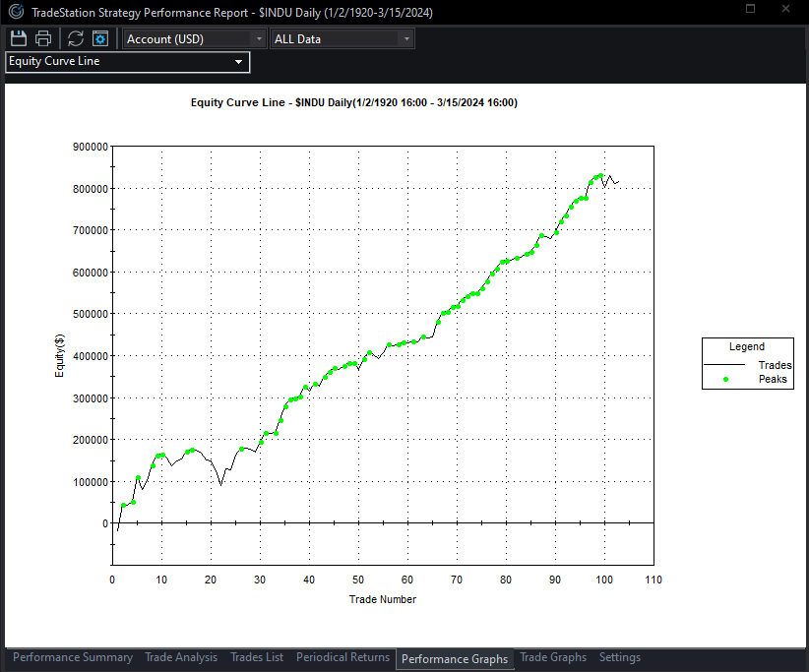
Task: Open the Trades List tab
Action: point(257,657)
